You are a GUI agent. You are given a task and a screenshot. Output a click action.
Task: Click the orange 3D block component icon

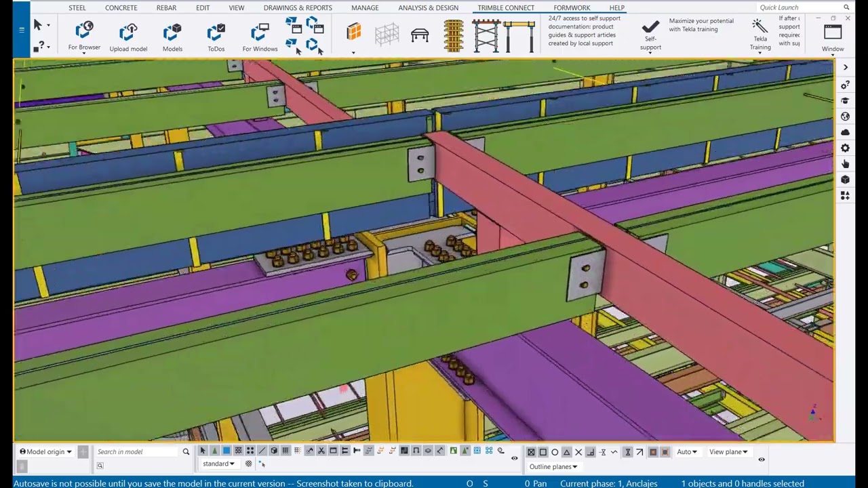tap(353, 33)
